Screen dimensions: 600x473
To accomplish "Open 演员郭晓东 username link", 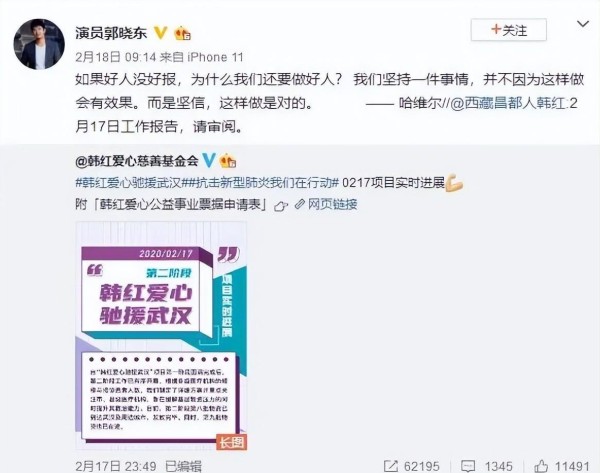I will [111, 33].
